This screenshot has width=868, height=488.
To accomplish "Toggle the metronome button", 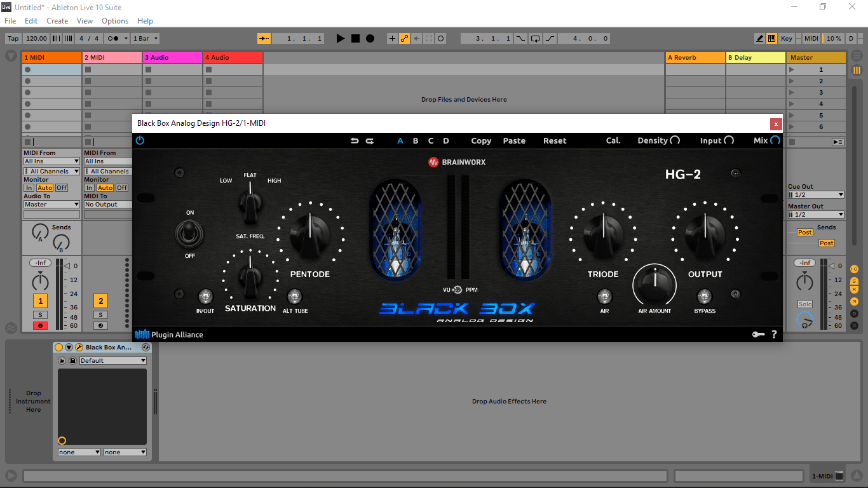I will 112,39.
